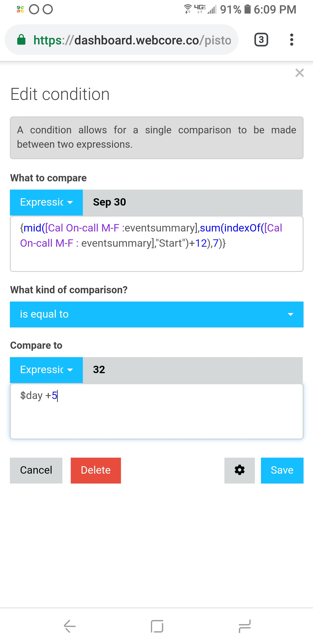
Task: Tap the Android recent apps button
Action: click(244, 626)
